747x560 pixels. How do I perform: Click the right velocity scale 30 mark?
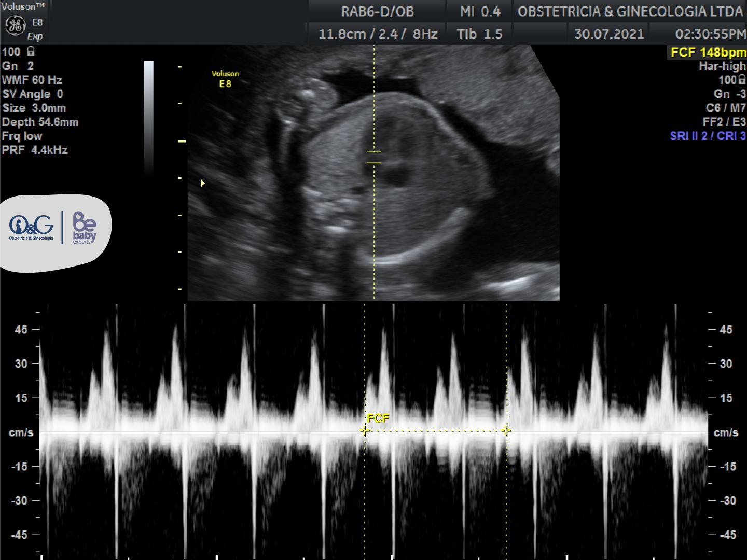pyautogui.click(x=726, y=363)
